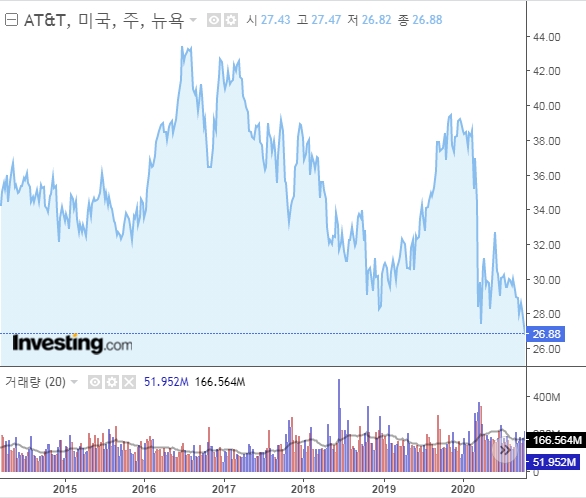586x498 pixels.
Task: Toggle volume indicator visibility eye icon
Action: point(95,382)
